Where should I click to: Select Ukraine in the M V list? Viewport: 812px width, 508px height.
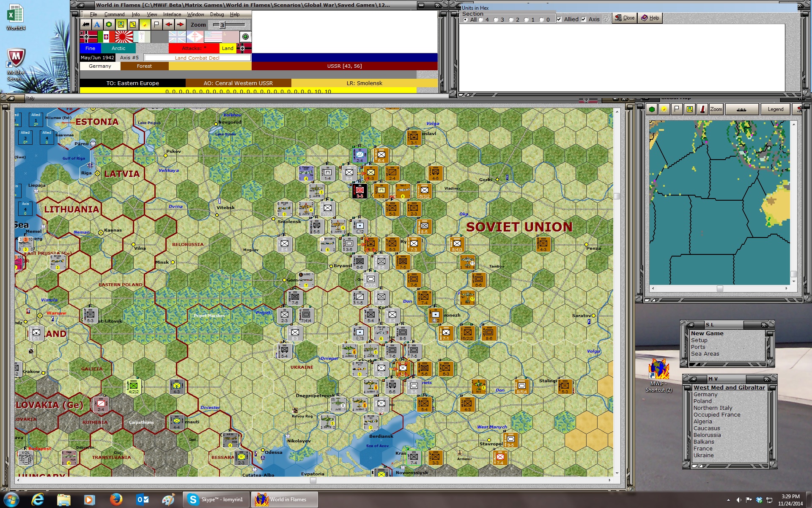click(x=703, y=456)
